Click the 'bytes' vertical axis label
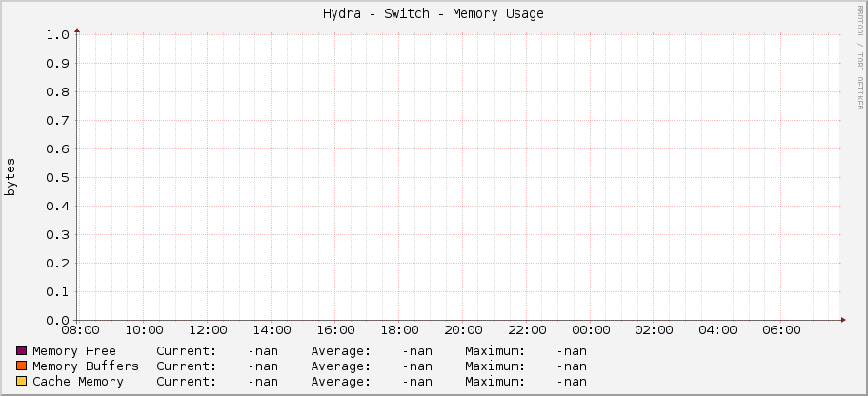Image resolution: width=868 pixels, height=396 pixels. pyautogui.click(x=10, y=177)
